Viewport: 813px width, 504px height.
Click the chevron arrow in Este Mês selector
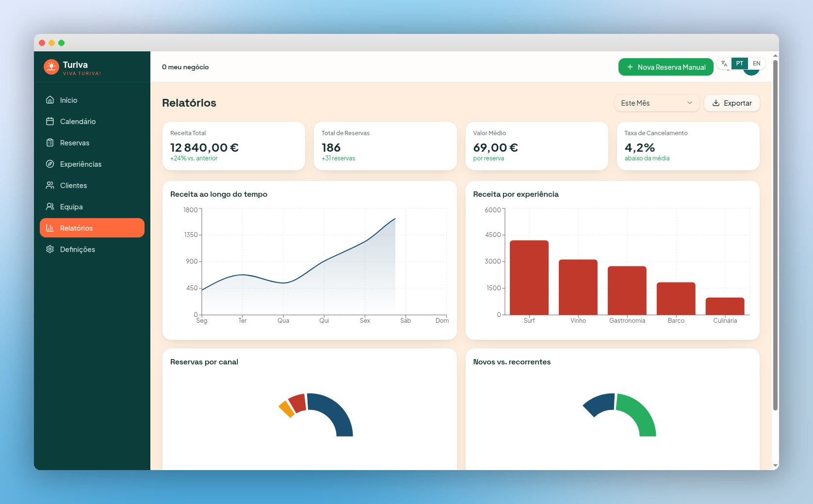689,103
